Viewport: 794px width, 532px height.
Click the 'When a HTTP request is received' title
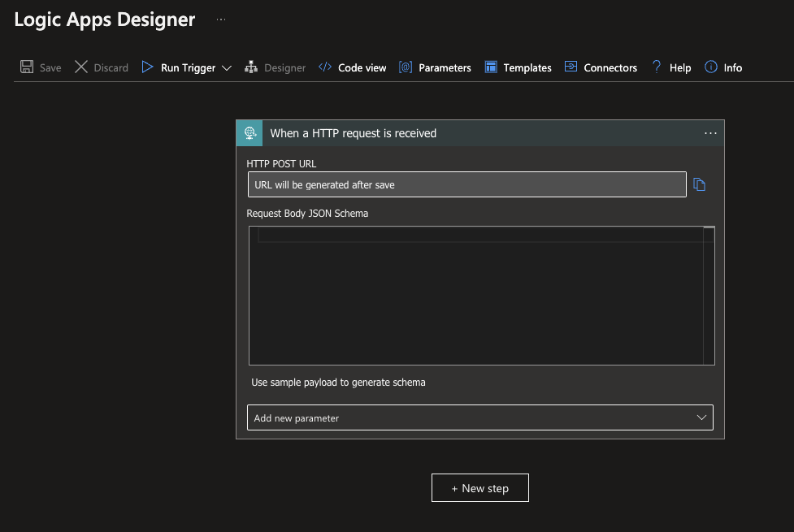point(353,133)
